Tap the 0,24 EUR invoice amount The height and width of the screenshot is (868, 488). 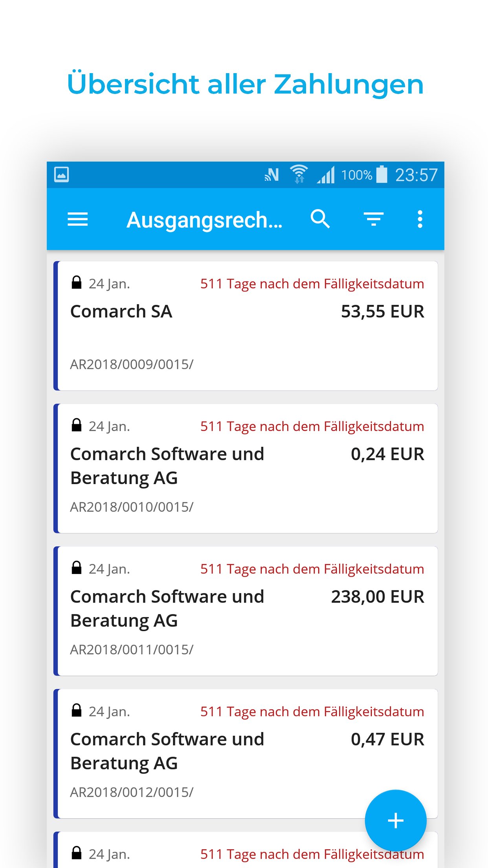[x=387, y=454]
